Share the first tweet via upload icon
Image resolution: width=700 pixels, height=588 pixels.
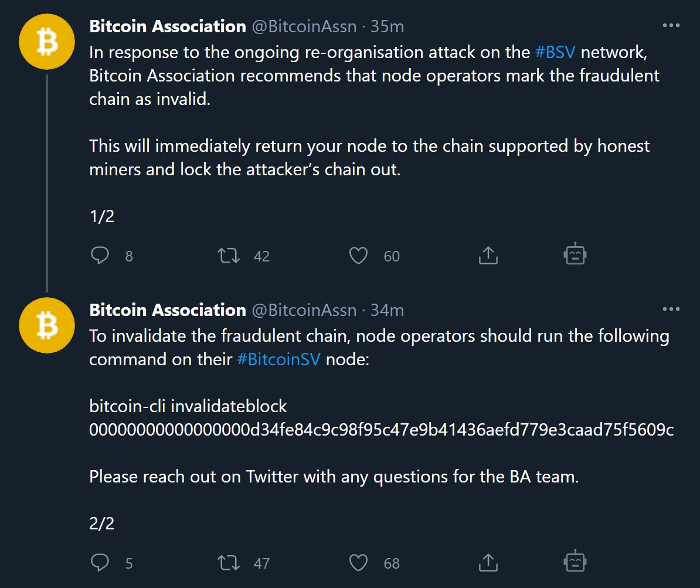coord(488,255)
